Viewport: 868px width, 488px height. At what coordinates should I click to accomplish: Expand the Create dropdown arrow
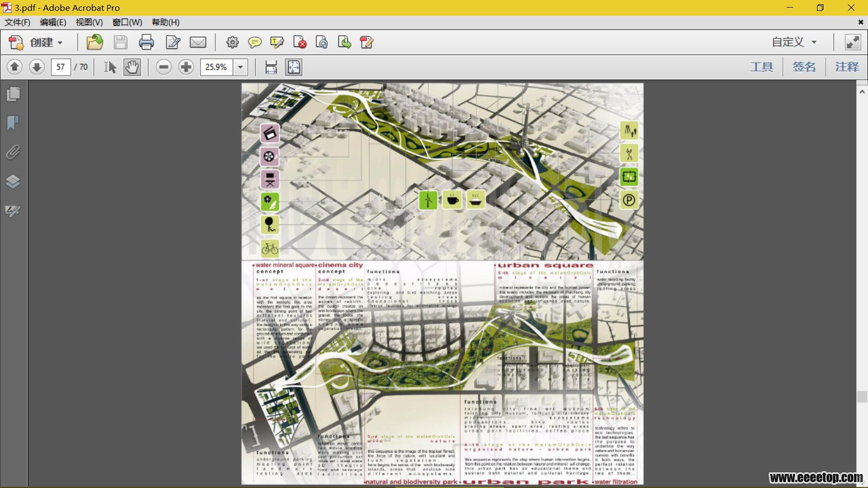60,43
